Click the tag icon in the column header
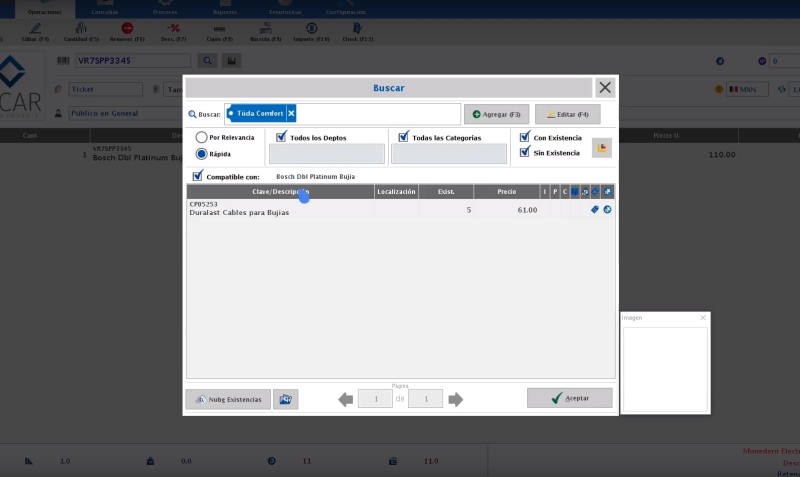This screenshot has width=800, height=477. pos(595,192)
